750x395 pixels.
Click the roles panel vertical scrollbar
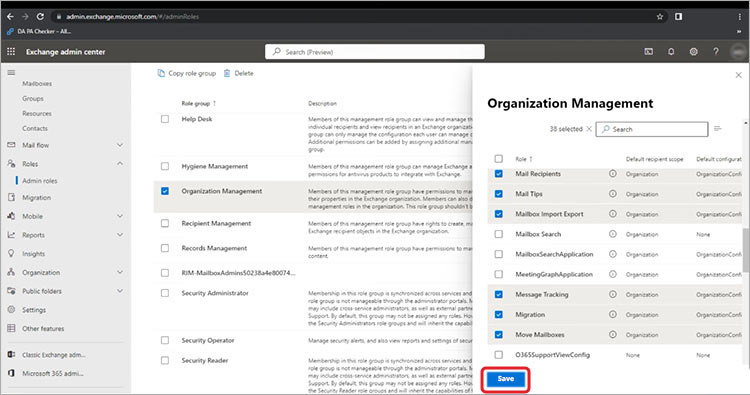[x=746, y=250]
